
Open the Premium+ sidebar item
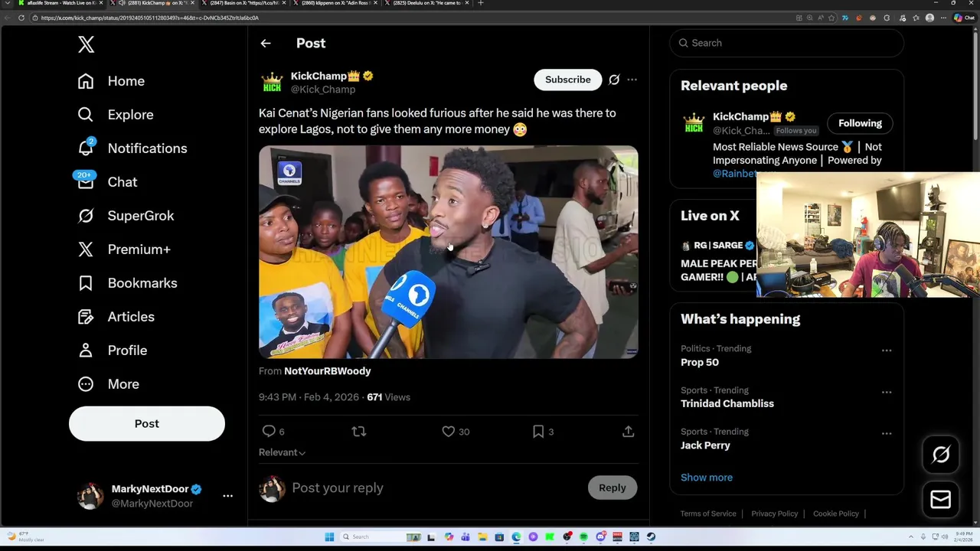(124, 249)
